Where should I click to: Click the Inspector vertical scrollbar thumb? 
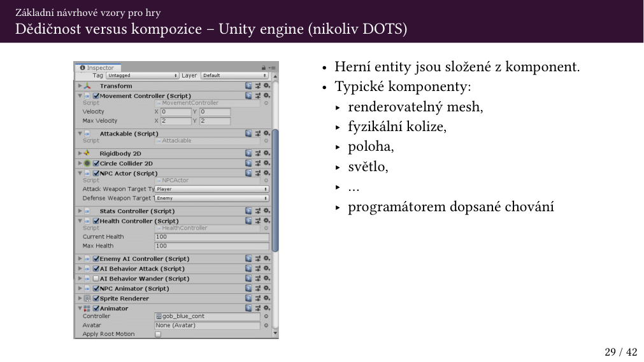pos(275,190)
